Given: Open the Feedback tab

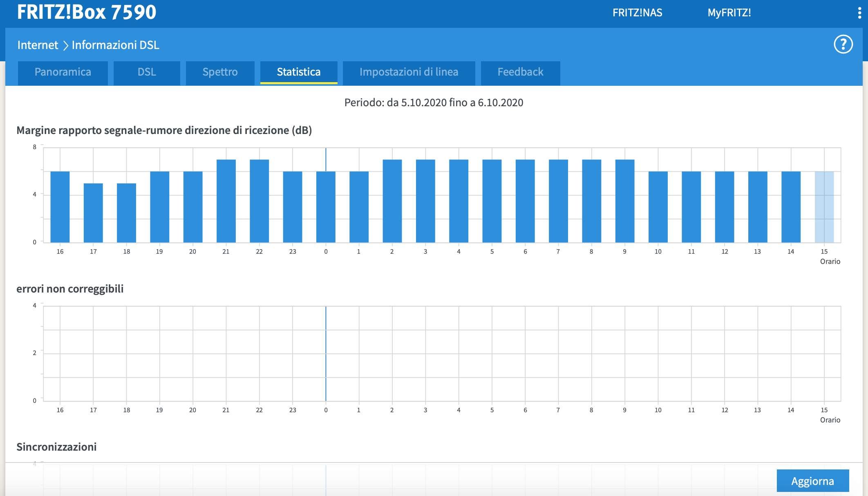Looking at the screenshot, I should 521,72.
